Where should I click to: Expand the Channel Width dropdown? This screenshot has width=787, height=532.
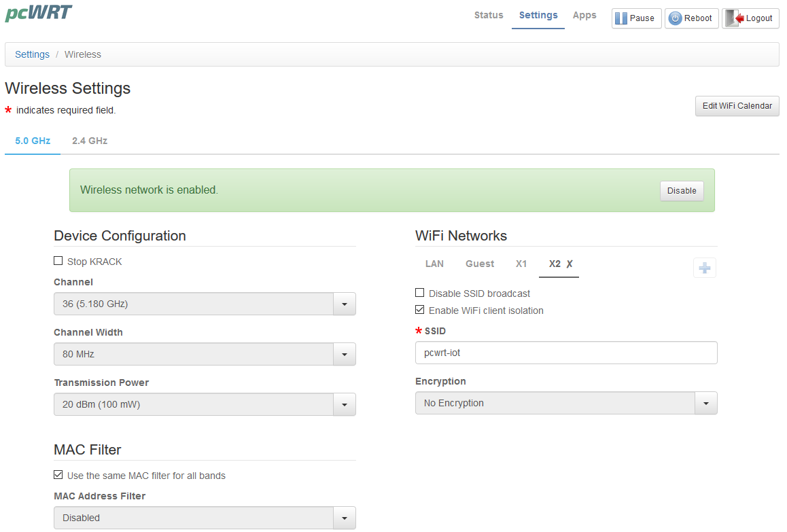pos(205,354)
